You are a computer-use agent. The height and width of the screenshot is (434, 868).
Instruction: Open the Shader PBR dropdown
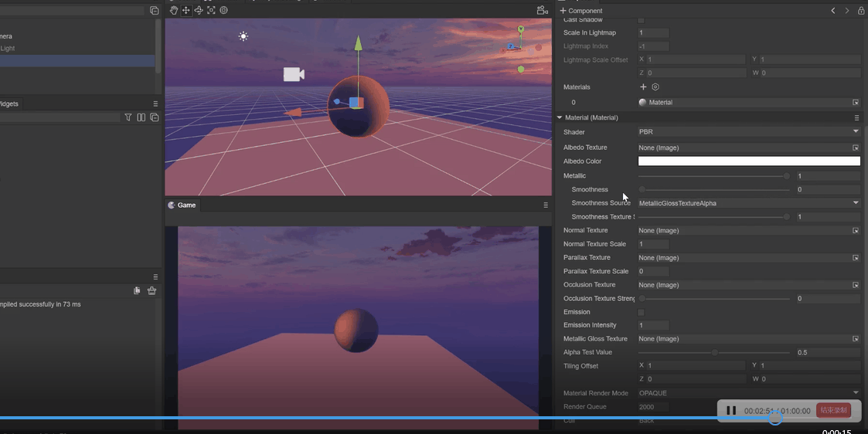pos(748,132)
